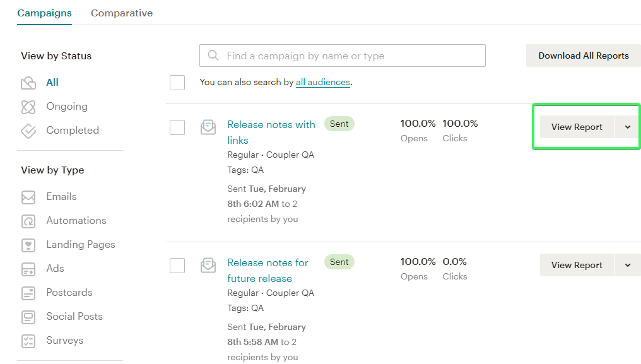The width and height of the screenshot is (641, 364).
Task: Click Sent badge of Release notes with links
Action: tap(339, 124)
